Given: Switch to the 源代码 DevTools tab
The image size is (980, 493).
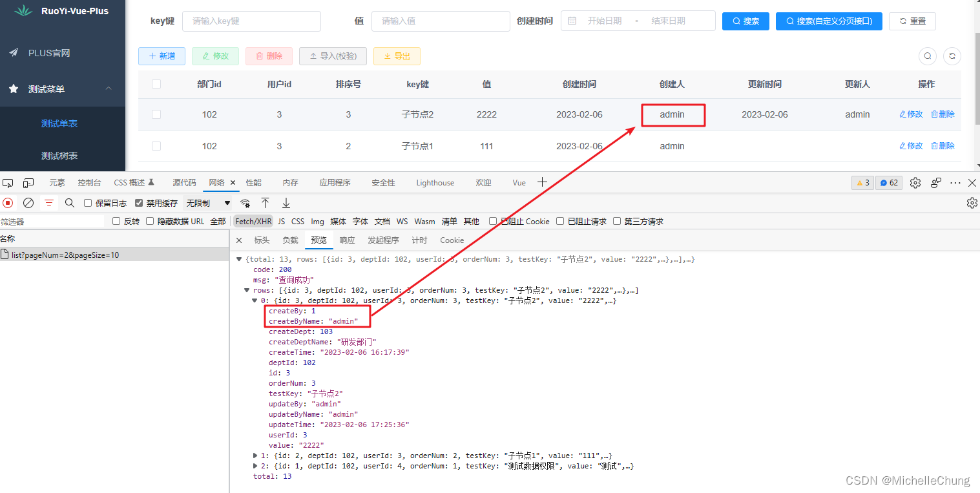Looking at the screenshot, I should 184,183.
